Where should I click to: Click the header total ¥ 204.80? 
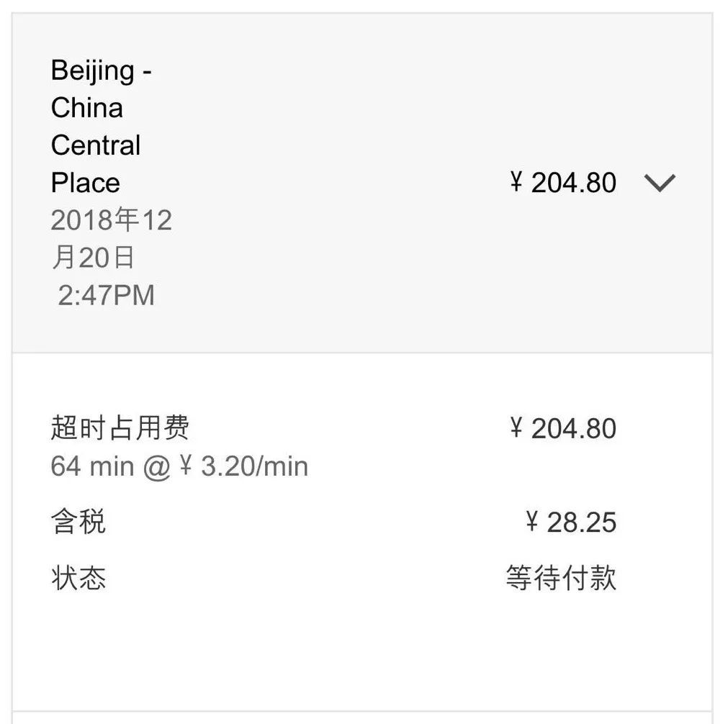[x=563, y=183]
